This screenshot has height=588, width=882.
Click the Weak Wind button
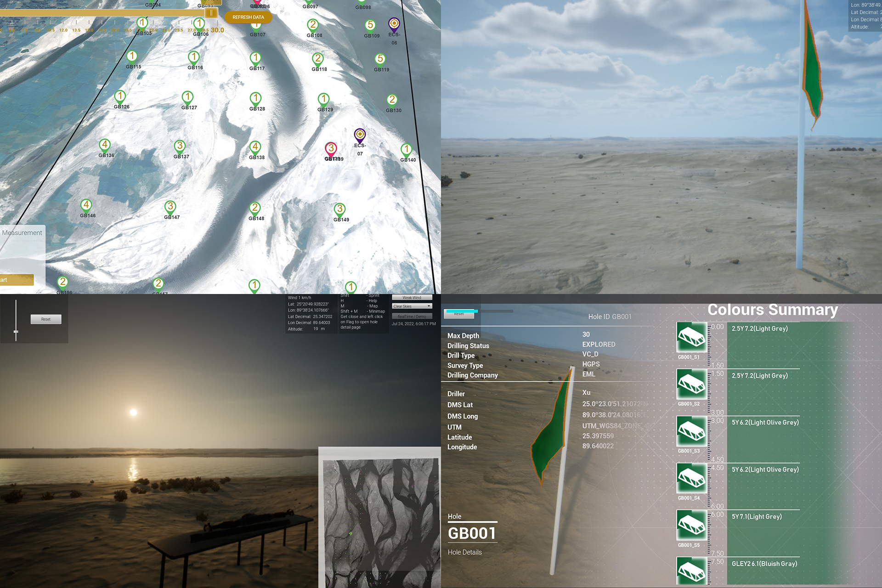412,298
